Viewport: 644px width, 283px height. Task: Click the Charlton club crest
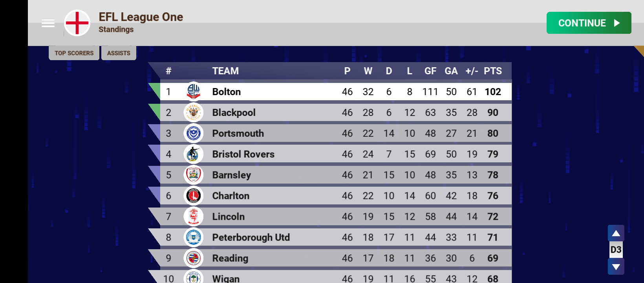[x=193, y=196]
